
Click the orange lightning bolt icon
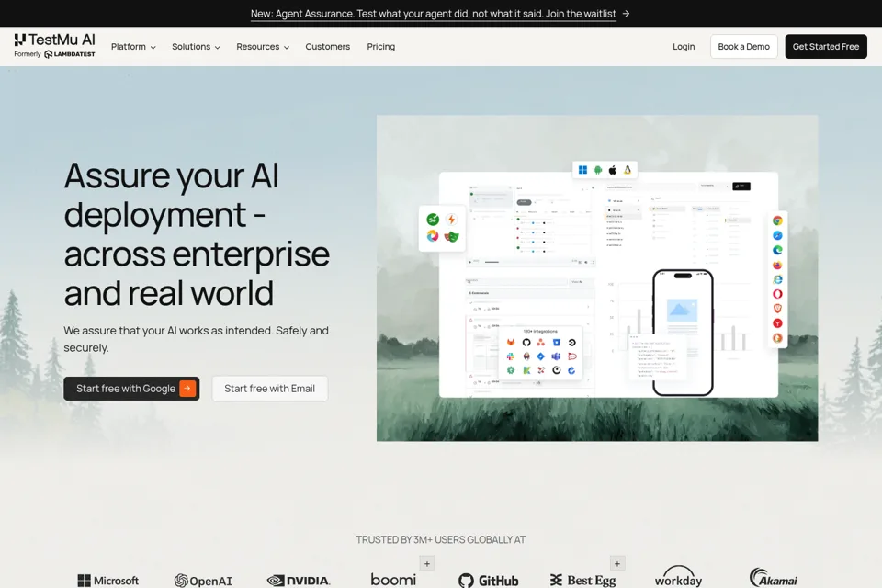(451, 220)
